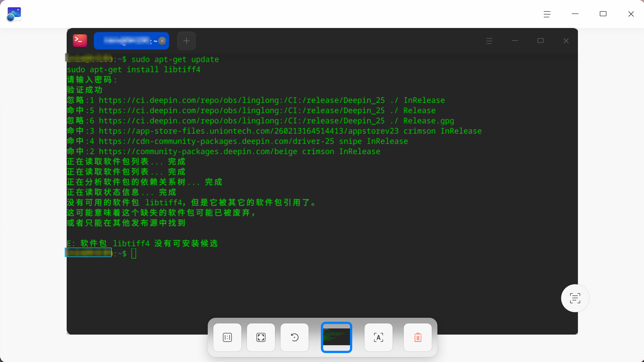Click the image viewer app logo
This screenshot has height=362, width=644.
pyautogui.click(x=14, y=14)
